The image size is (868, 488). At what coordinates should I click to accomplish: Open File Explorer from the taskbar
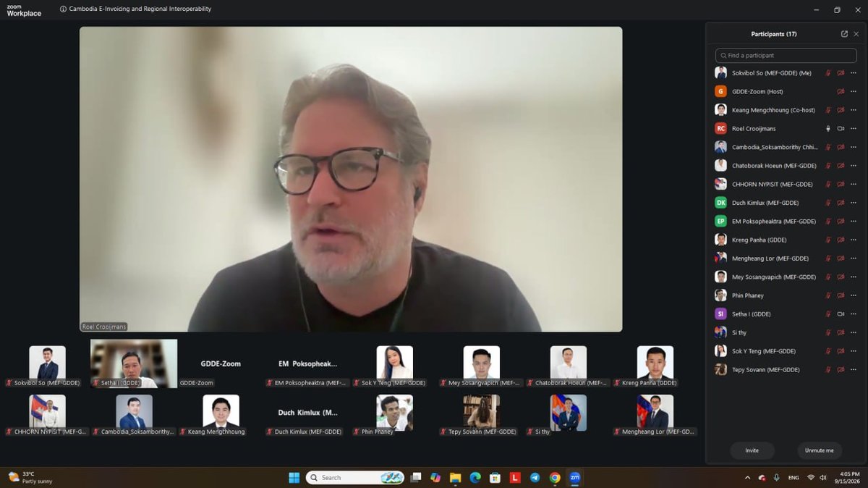(455, 478)
